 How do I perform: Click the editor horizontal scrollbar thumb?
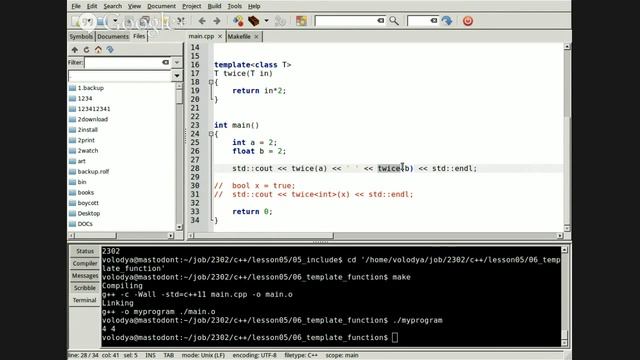pyautogui.click(x=264, y=236)
